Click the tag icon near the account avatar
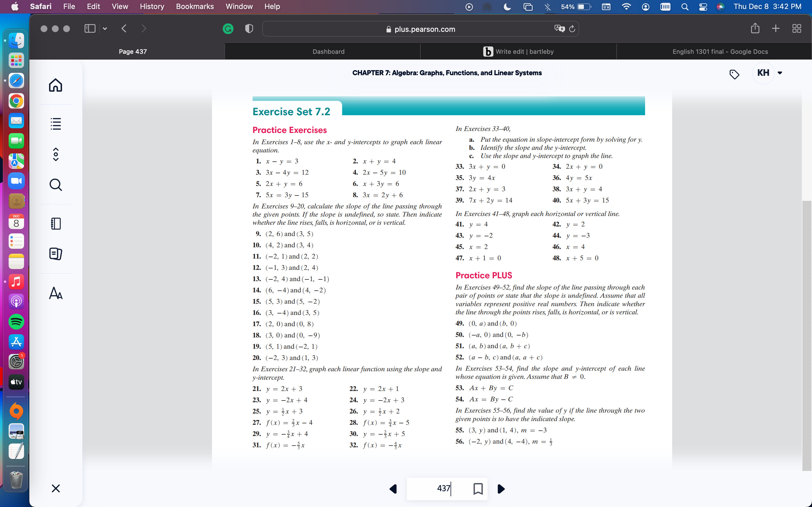 click(x=734, y=74)
